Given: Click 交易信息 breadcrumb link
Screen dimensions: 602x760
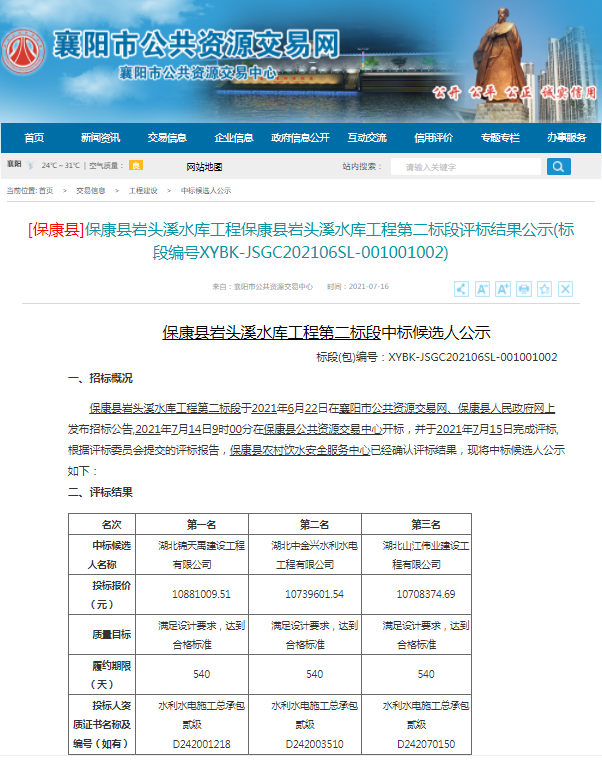Looking at the screenshot, I should (x=91, y=190).
